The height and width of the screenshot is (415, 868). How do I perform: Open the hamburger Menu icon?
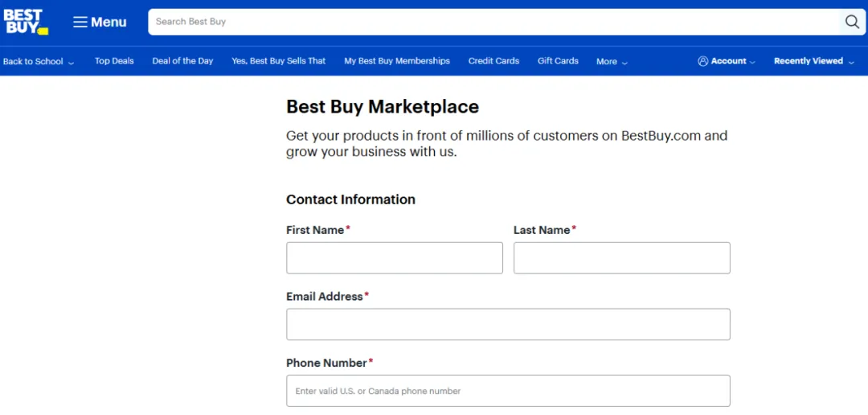(80, 22)
